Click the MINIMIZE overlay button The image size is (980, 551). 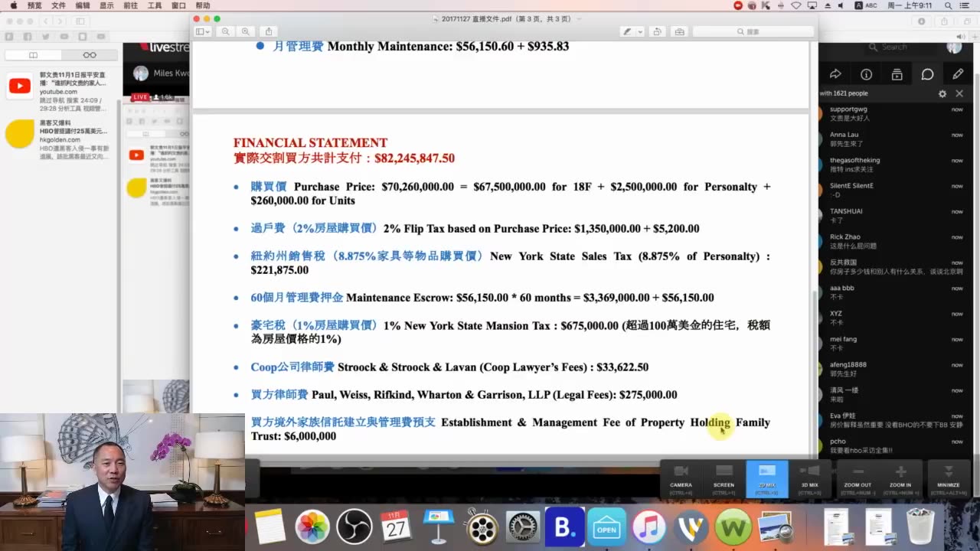[948, 478]
